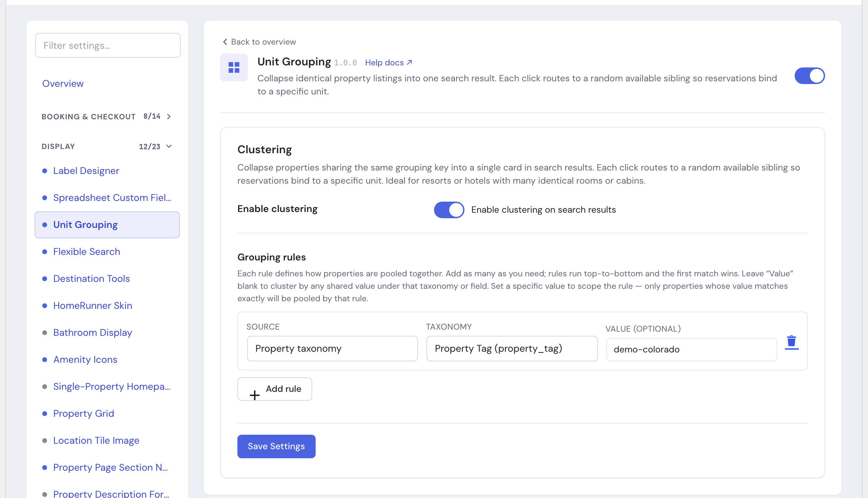Toggle the Unit Grouping master switch

tap(810, 76)
